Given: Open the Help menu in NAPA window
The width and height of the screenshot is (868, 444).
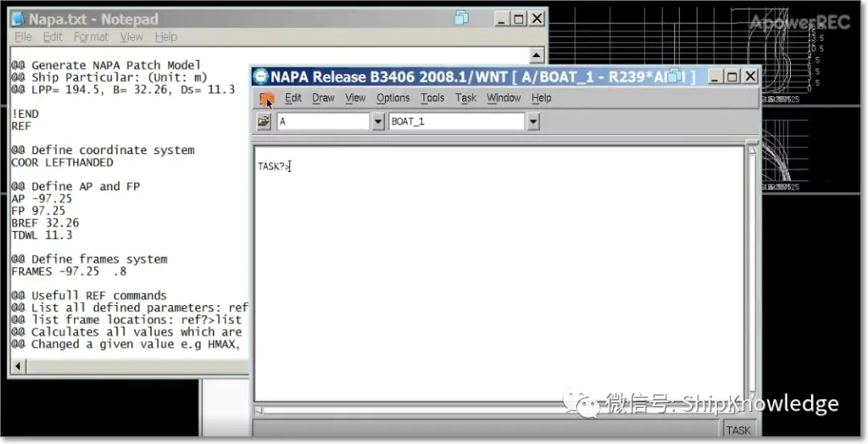Looking at the screenshot, I should [542, 98].
